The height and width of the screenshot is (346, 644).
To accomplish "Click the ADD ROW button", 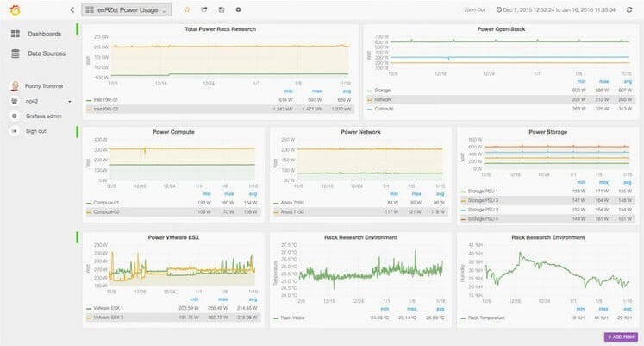I will 621,337.
